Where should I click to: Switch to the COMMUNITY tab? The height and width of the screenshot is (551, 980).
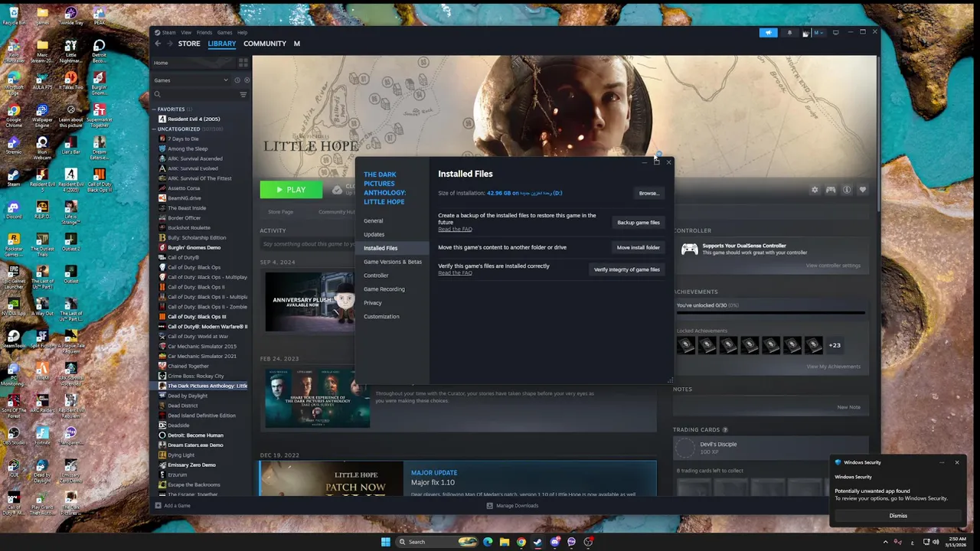(x=265, y=44)
